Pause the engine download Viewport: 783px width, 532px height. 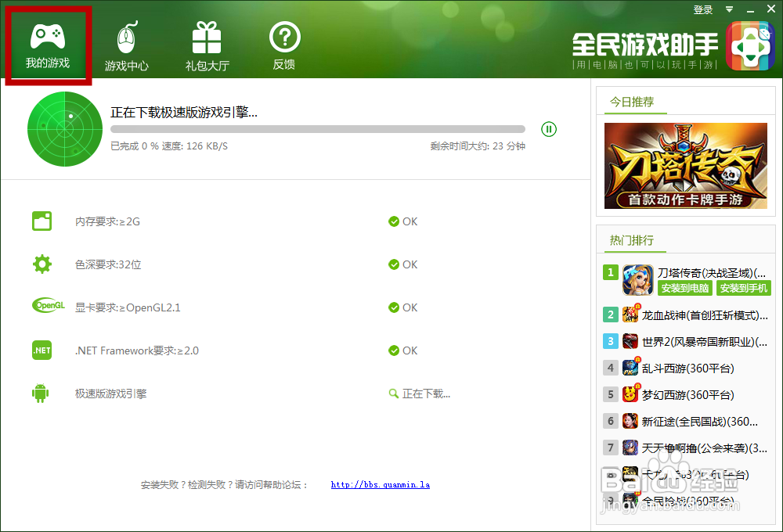[549, 129]
